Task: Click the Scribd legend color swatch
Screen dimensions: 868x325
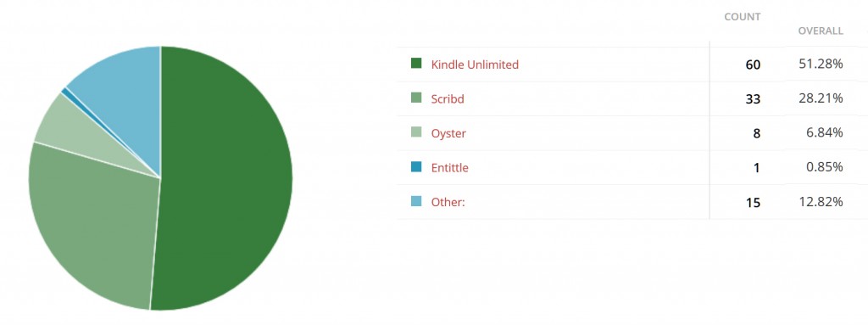Action: [x=416, y=98]
